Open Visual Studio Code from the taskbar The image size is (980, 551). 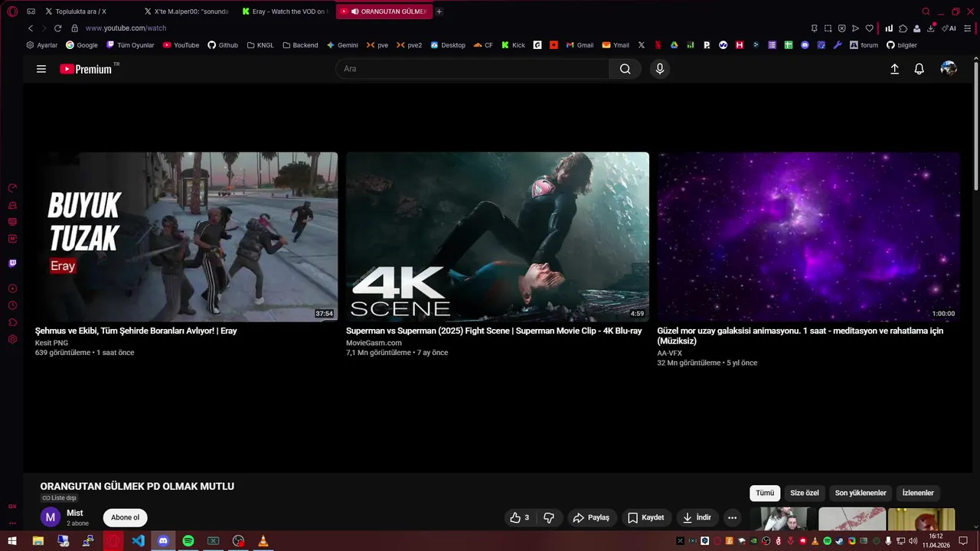tap(138, 541)
